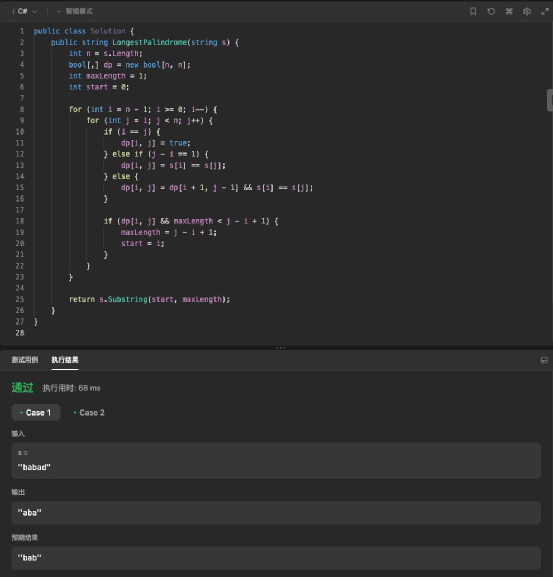Image resolution: width=553 pixels, height=577 pixels.
Task: Select the Case 1 result button
Action: click(x=36, y=413)
